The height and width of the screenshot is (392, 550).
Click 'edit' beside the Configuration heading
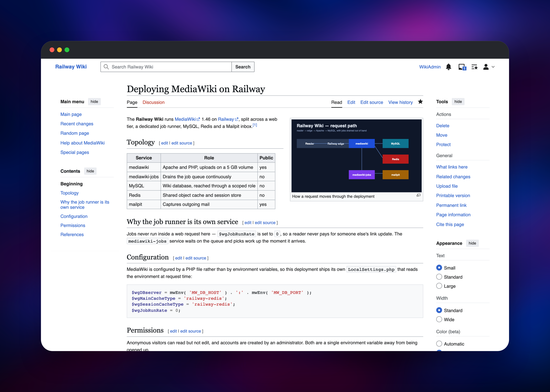coord(179,258)
